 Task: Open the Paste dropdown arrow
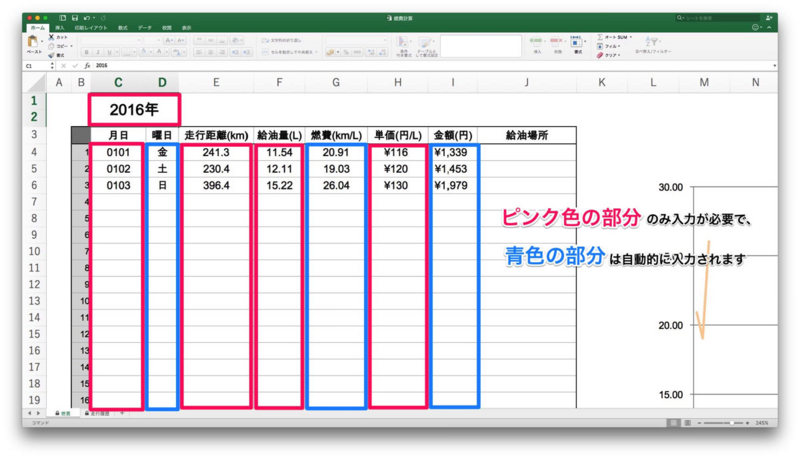pyautogui.click(x=42, y=41)
